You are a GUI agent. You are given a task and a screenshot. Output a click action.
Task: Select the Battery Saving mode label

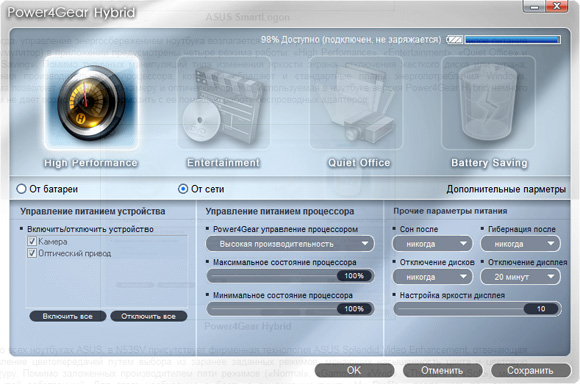click(x=489, y=163)
